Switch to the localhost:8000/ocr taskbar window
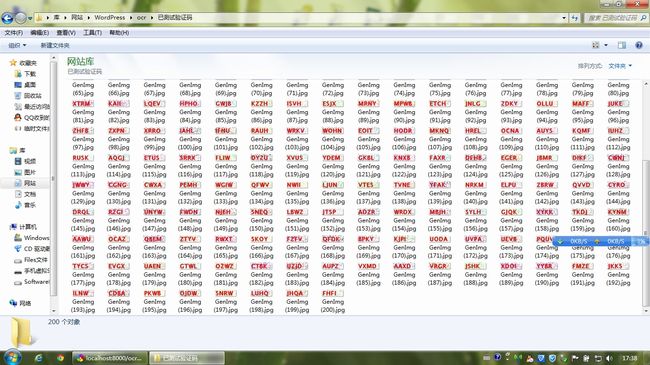The image size is (650, 365). 110,358
